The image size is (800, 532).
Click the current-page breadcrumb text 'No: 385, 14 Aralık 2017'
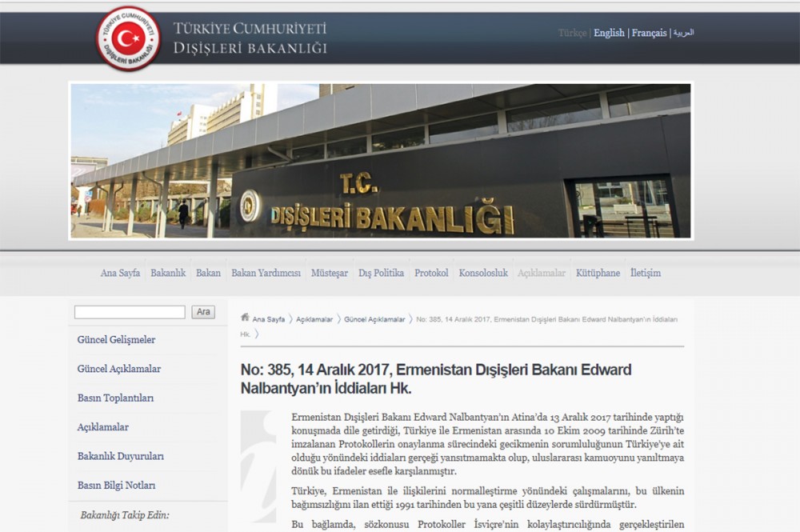458,326
